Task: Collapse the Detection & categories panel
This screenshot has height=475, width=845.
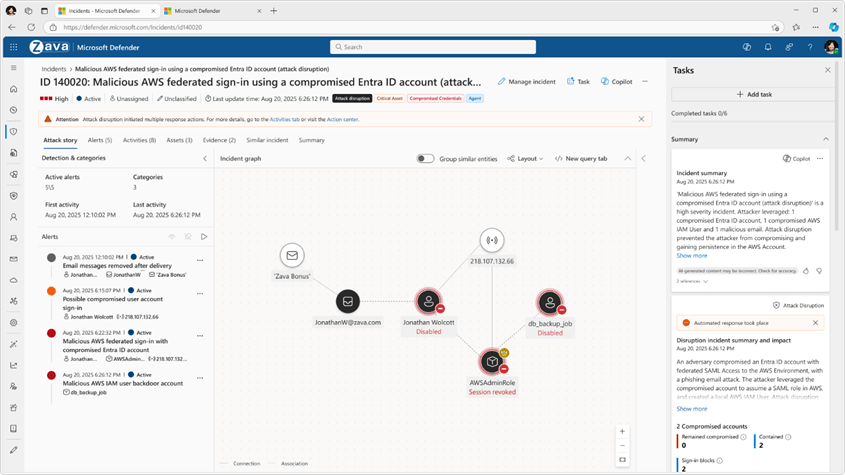Action: click(205, 158)
